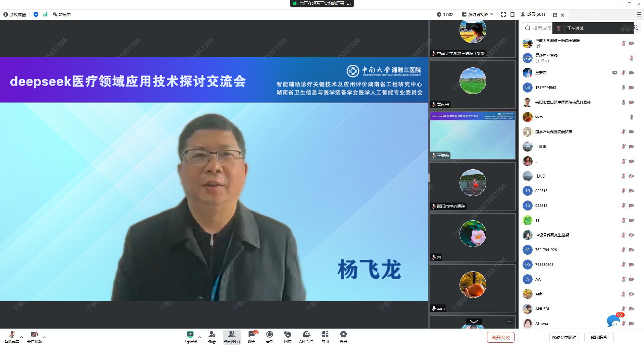Image resolution: width=644 pixels, height=345 pixels.
Task: Toggle the side panel layout icon
Action: click(513, 14)
